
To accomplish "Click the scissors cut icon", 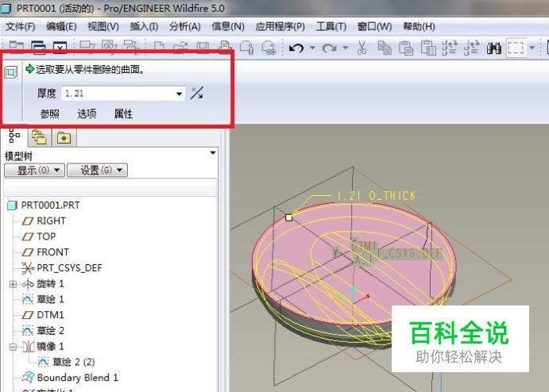I will tap(361, 48).
